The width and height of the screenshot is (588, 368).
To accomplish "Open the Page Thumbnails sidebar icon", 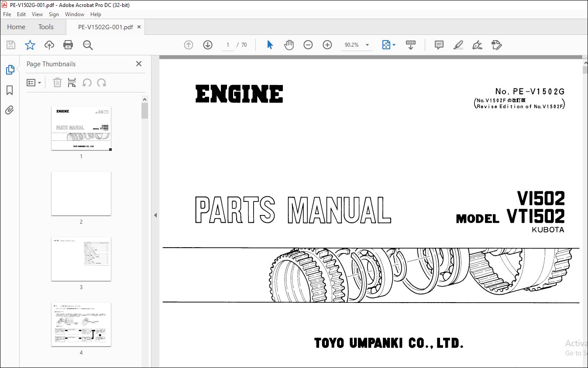I will click(10, 70).
